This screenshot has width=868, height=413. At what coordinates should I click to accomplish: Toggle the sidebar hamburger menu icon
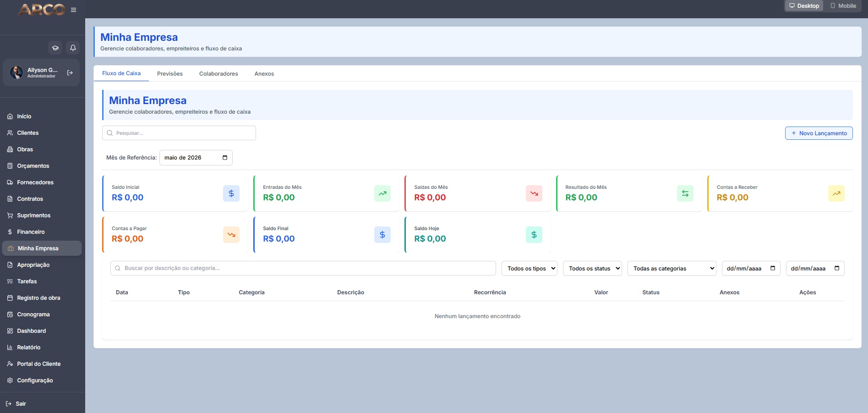pyautogui.click(x=73, y=10)
